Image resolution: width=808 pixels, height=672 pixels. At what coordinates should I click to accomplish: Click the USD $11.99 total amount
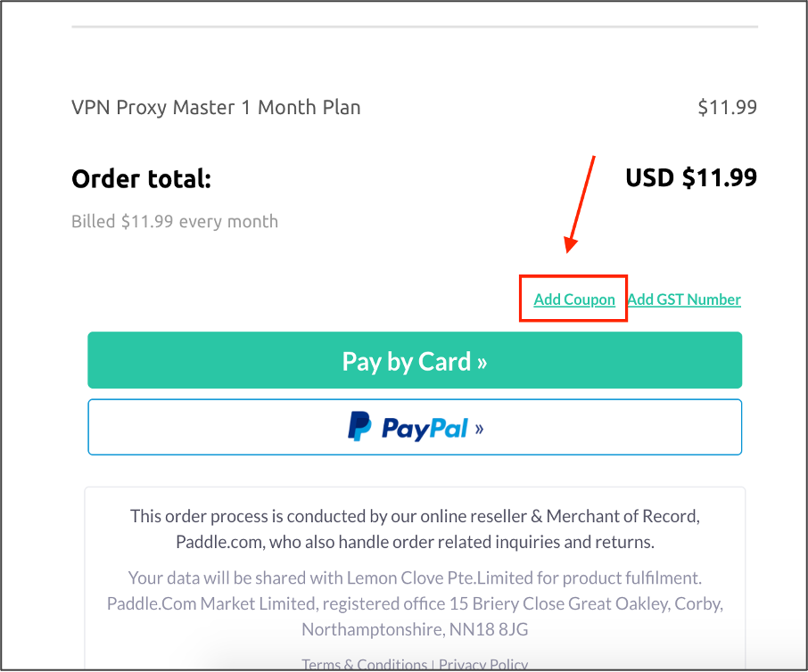(x=691, y=177)
